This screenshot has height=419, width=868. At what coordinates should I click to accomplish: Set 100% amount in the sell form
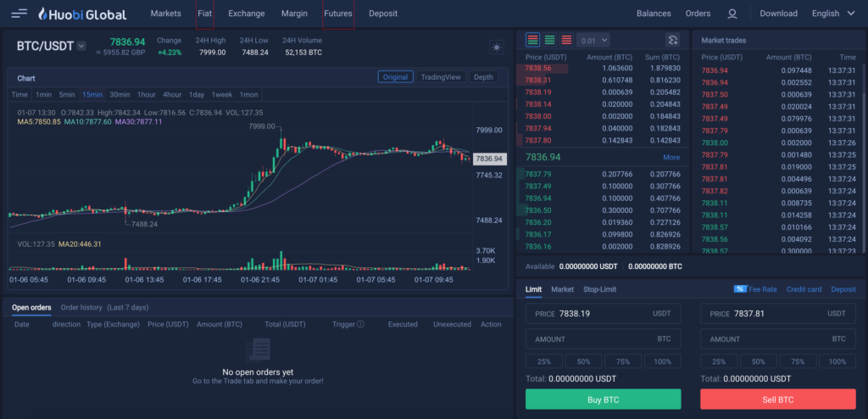pyautogui.click(x=837, y=361)
